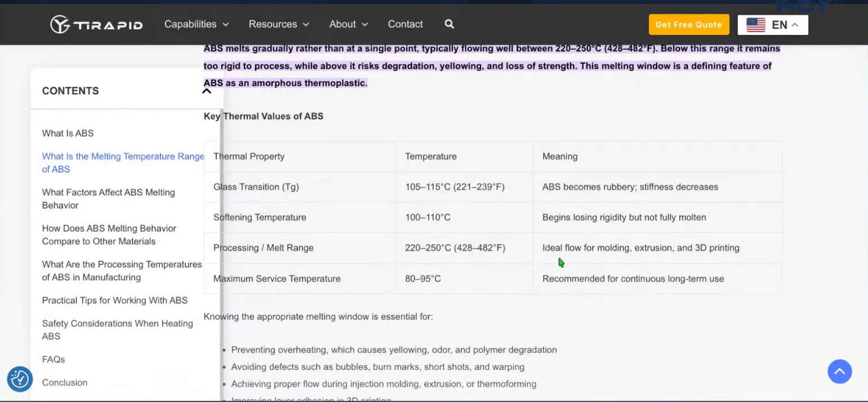Open the cookie consent badge icon
868x402 pixels.
tap(20, 379)
